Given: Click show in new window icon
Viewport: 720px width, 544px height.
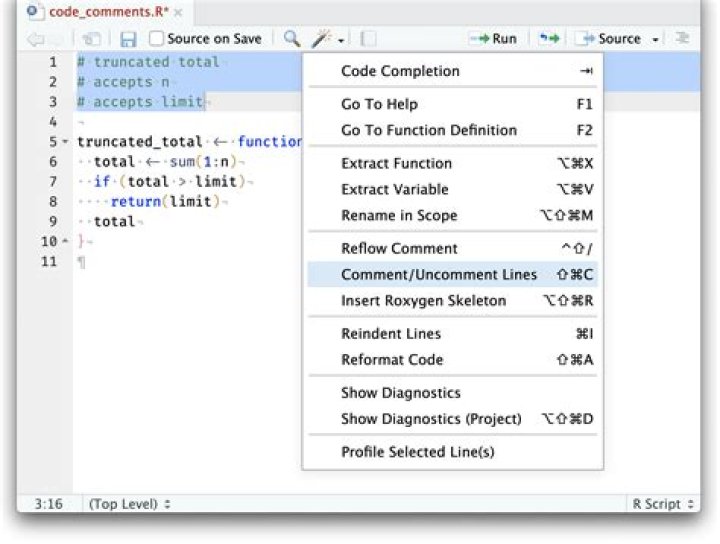Looking at the screenshot, I should [x=92, y=39].
